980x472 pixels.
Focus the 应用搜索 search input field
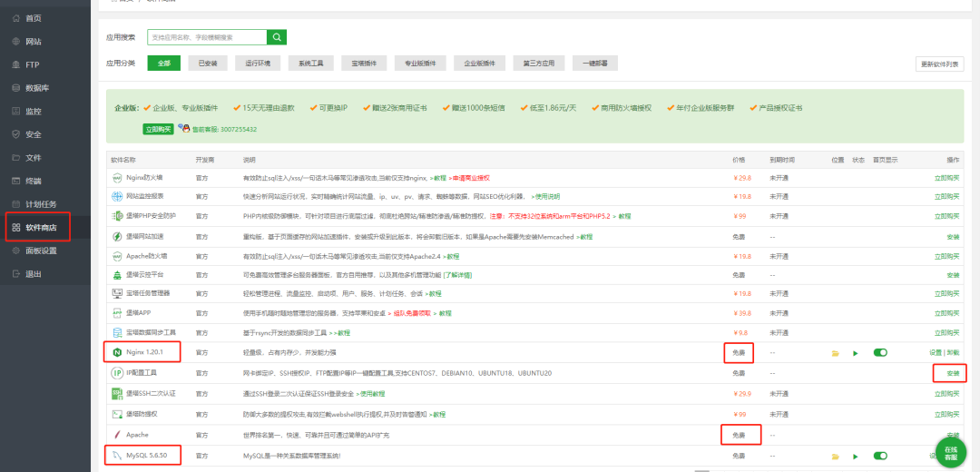click(x=207, y=37)
